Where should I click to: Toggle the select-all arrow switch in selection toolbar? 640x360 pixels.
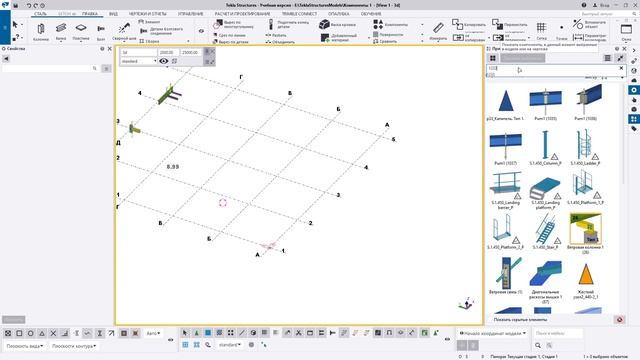coord(185,333)
